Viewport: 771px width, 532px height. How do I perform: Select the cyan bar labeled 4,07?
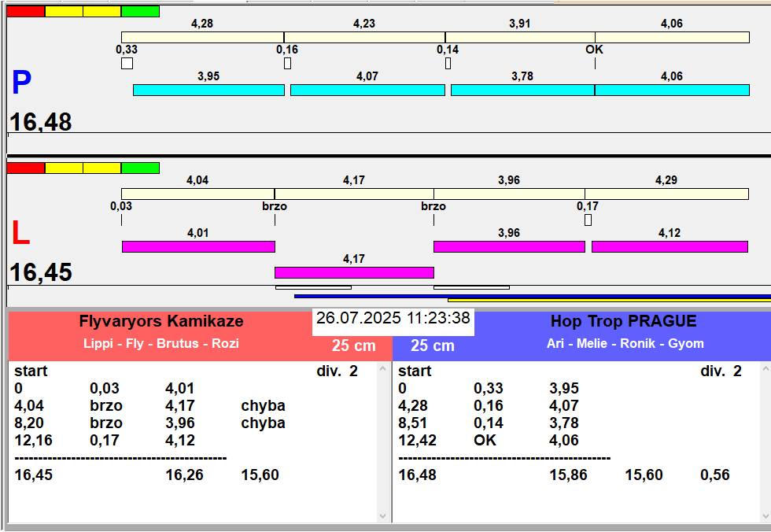point(367,91)
